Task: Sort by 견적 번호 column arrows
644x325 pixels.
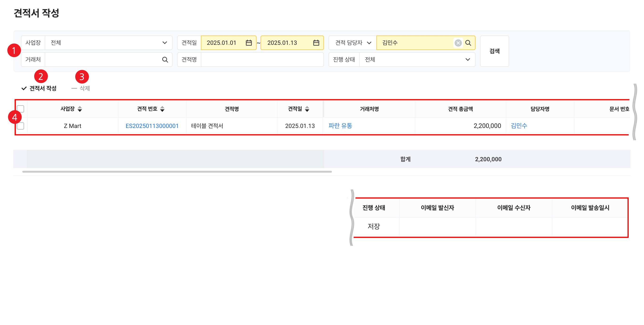Action: [162, 109]
